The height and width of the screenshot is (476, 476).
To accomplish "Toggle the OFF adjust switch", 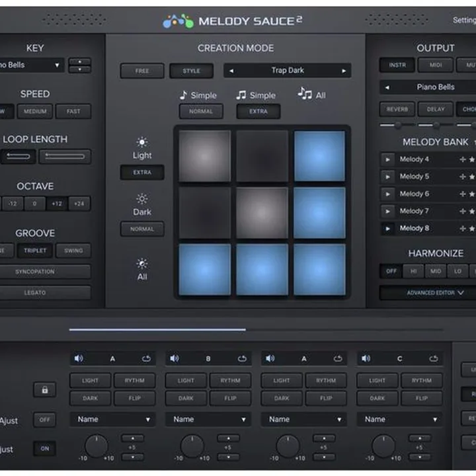I will 45,420.
